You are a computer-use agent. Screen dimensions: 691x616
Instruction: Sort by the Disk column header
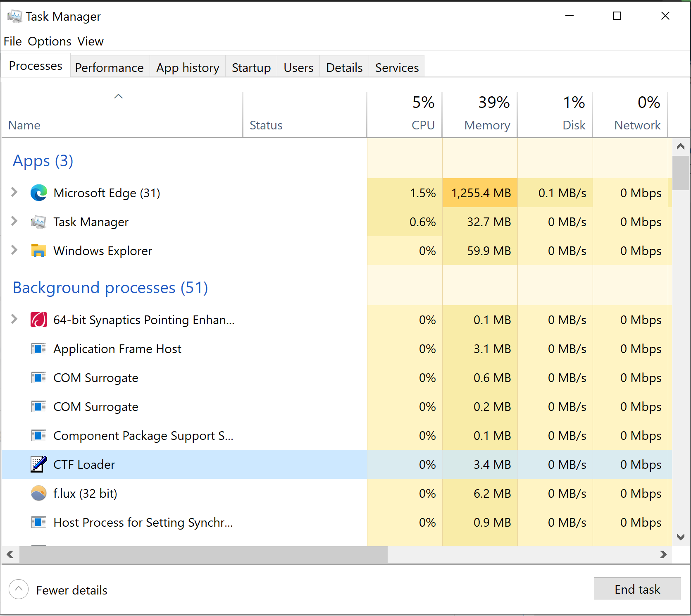pos(555,115)
